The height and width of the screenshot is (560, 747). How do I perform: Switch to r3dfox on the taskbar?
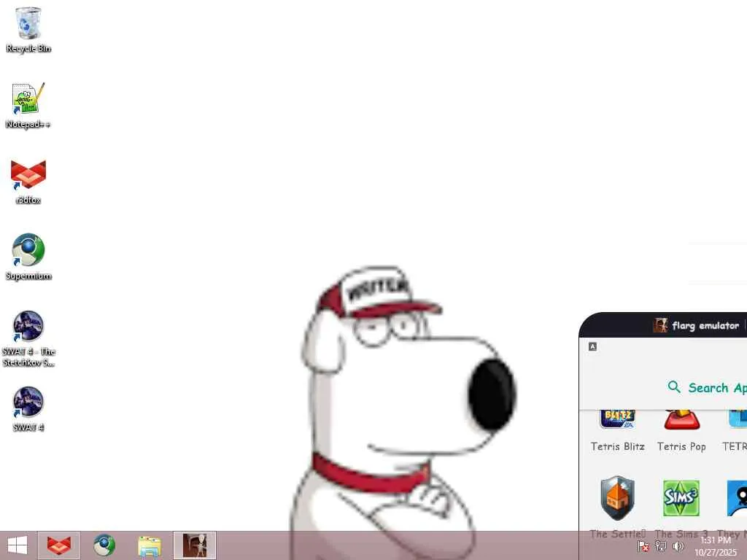click(x=59, y=545)
